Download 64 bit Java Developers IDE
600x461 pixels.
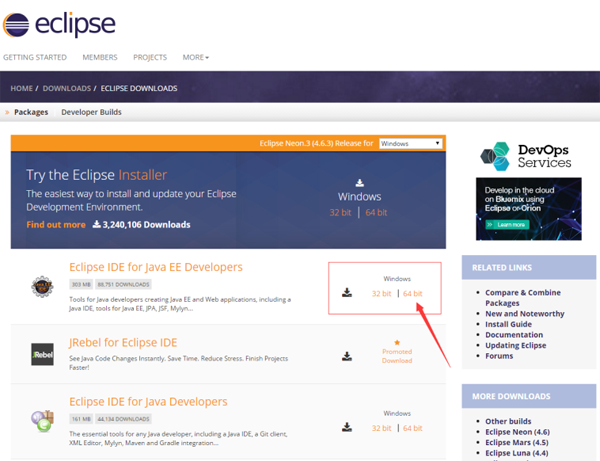[412, 428]
